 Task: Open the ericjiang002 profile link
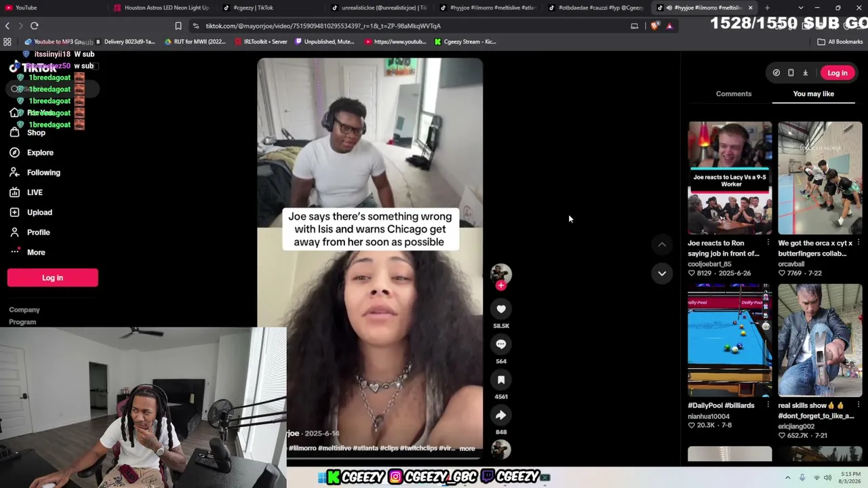tap(796, 426)
